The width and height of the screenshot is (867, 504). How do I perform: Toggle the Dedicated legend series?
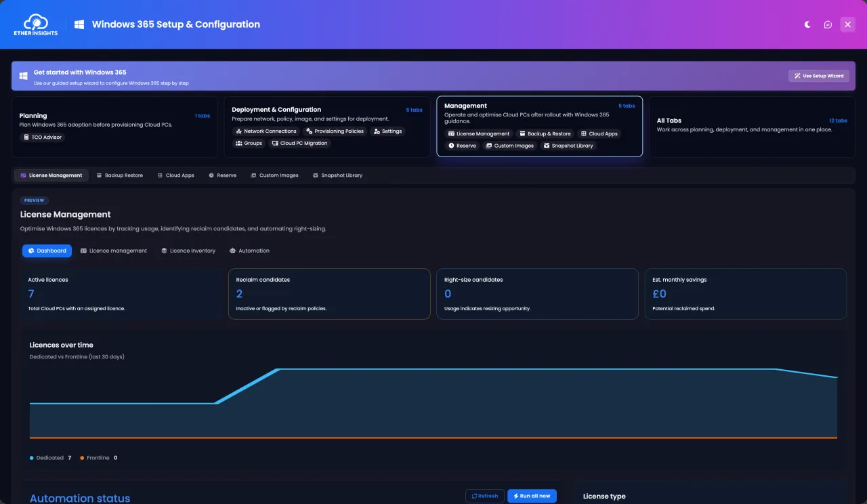[x=50, y=458]
